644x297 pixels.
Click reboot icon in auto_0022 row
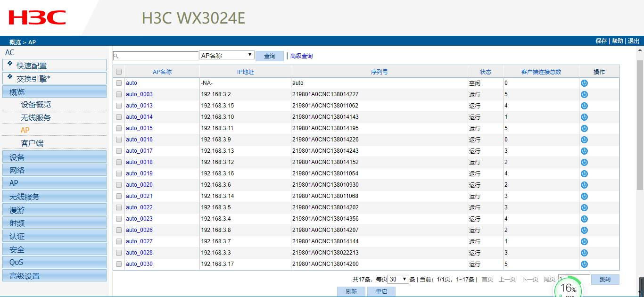point(584,207)
